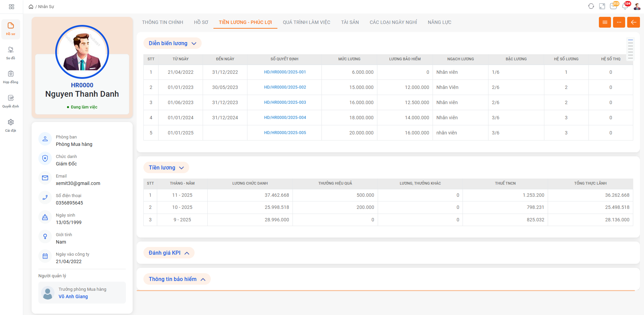The width and height of the screenshot is (644, 315).
Task: Switch to the Quá trình làm việc tab
Action: [x=306, y=22]
